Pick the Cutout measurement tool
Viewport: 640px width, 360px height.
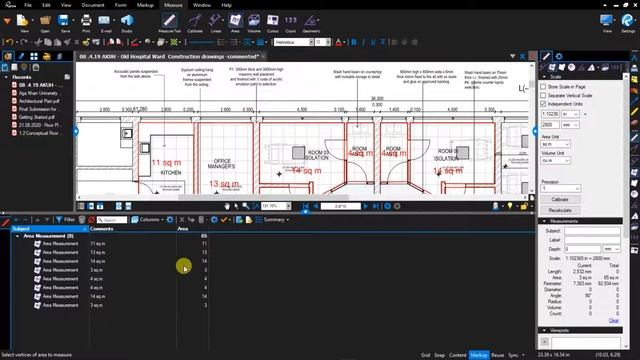[273, 22]
